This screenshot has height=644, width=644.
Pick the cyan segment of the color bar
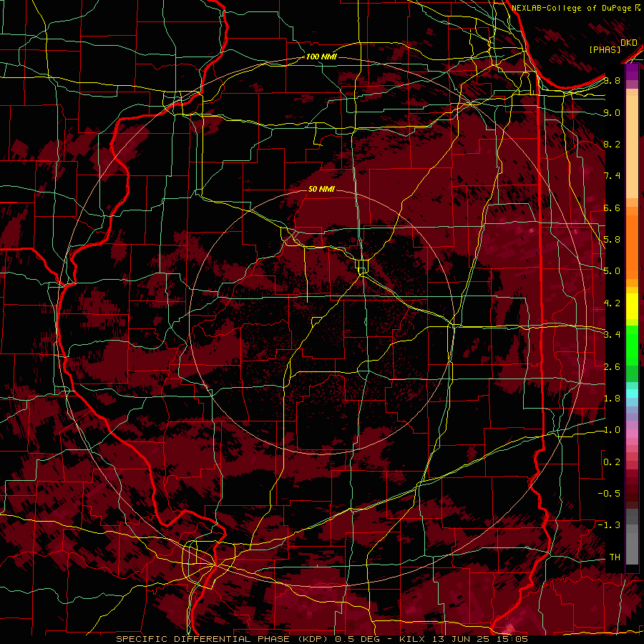point(632,394)
